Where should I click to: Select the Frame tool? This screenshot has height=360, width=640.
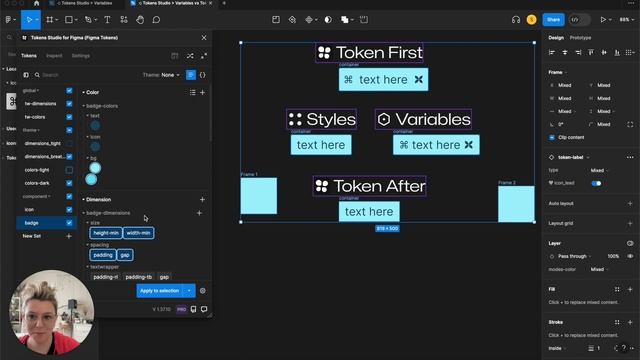coord(49,20)
